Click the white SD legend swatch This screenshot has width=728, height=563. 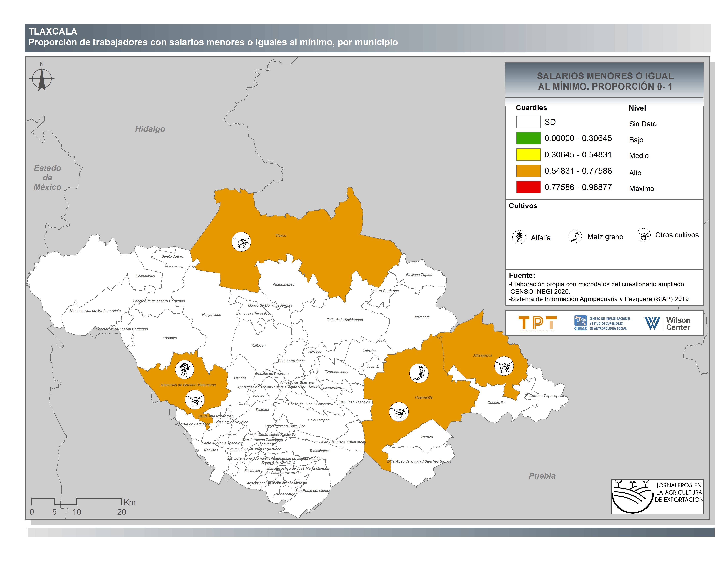(528, 122)
